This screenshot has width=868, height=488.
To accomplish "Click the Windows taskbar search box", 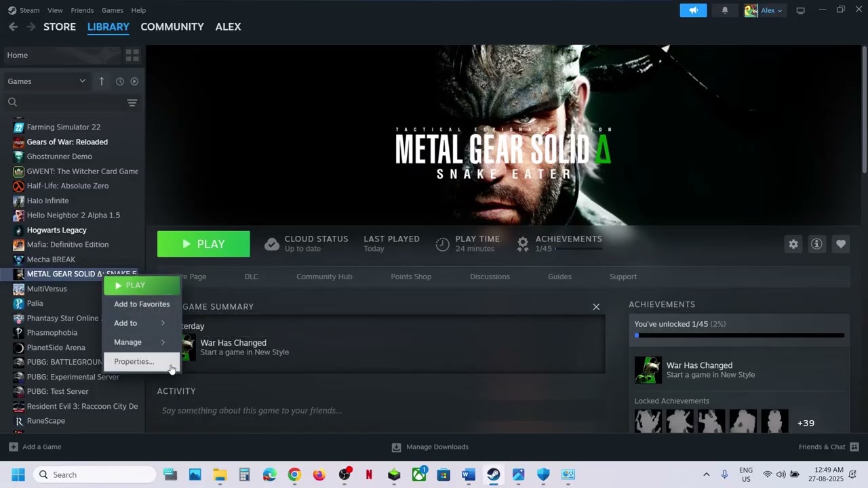I will (x=94, y=474).
